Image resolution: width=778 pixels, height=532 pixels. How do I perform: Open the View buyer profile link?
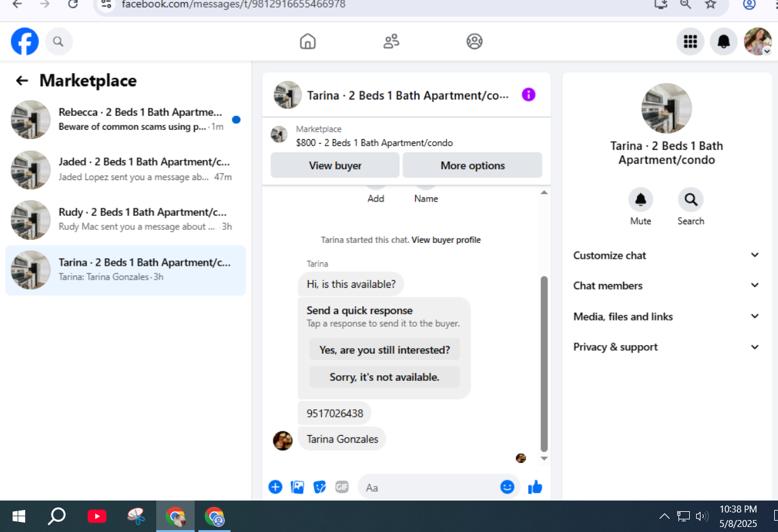446,240
